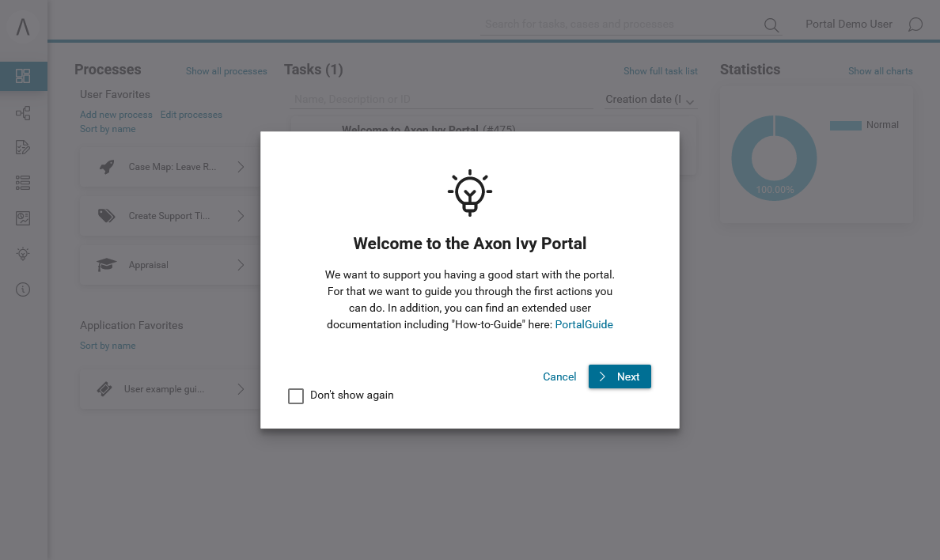Open the Processes sidebar icon
Image resolution: width=940 pixels, height=560 pixels.
23,113
